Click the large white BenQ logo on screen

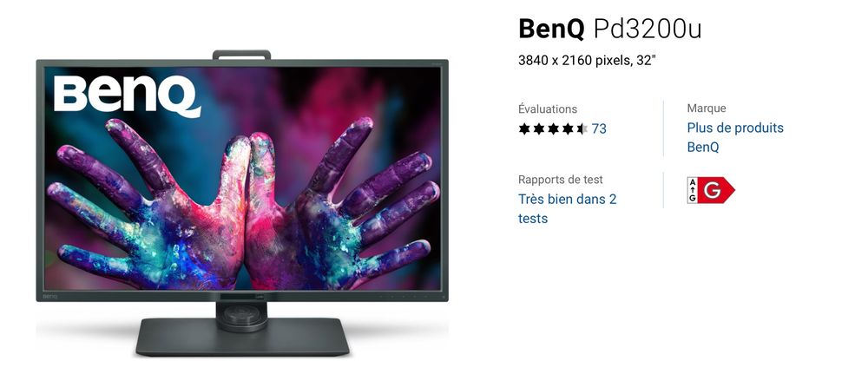point(127,96)
